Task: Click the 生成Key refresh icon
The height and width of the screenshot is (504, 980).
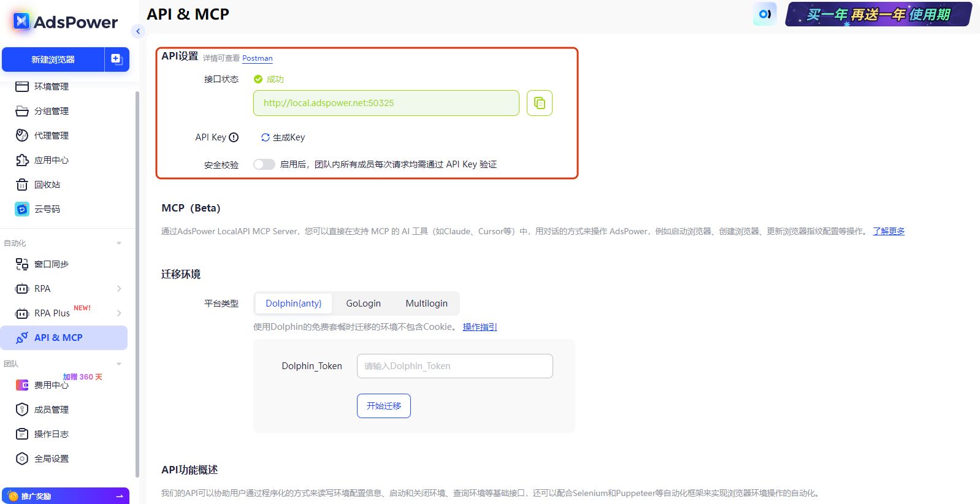Action: pos(266,137)
